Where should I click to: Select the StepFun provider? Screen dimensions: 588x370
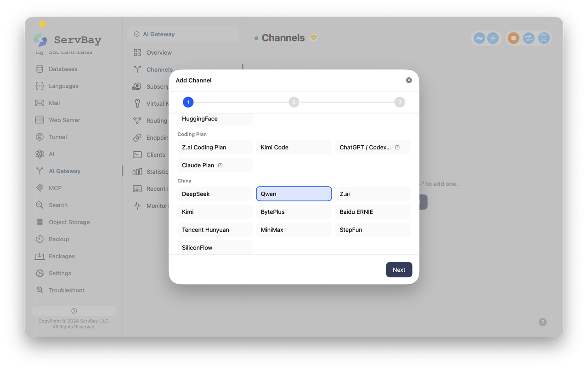coord(373,230)
